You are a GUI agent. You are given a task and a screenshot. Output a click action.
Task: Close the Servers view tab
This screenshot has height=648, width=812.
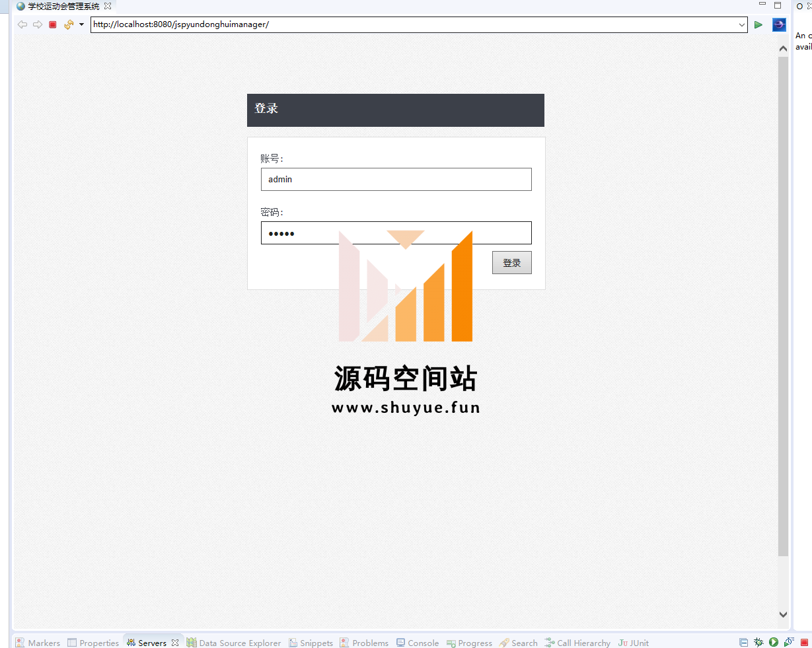coord(175,643)
